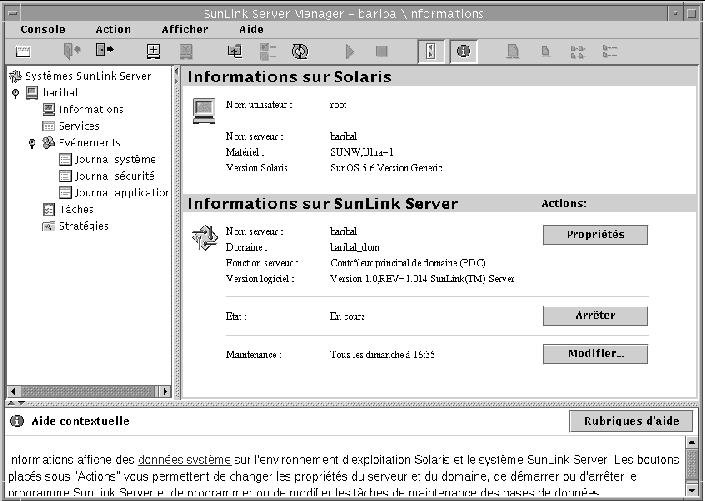Click the 'Informations sur SunLink Server' heading

click(x=322, y=204)
